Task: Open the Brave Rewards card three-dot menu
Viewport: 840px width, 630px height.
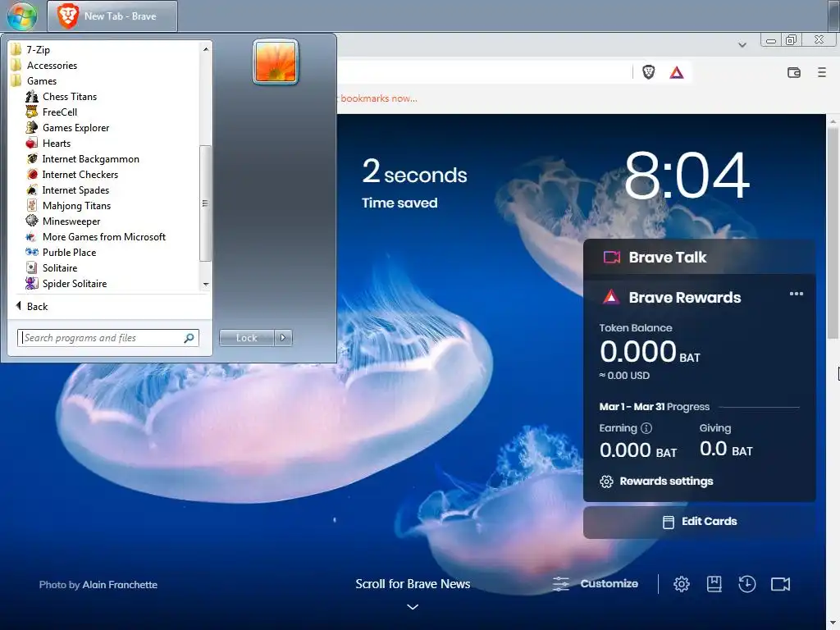Action: pos(796,294)
